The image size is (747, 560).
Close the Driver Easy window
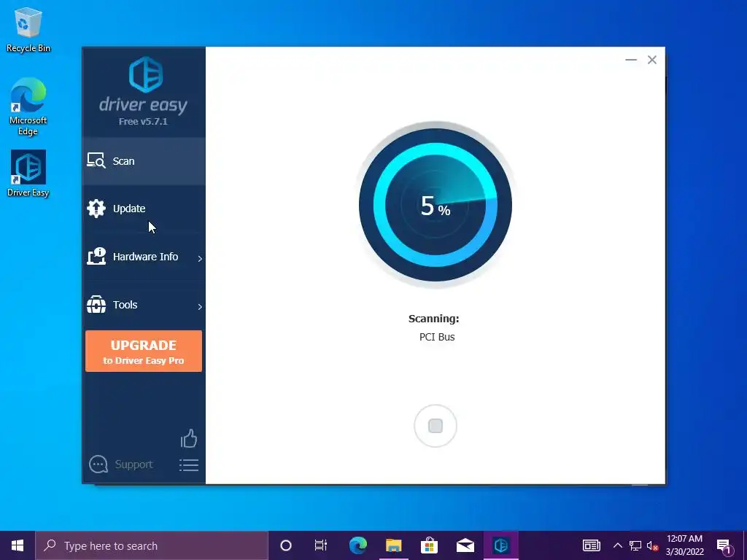pyautogui.click(x=651, y=60)
